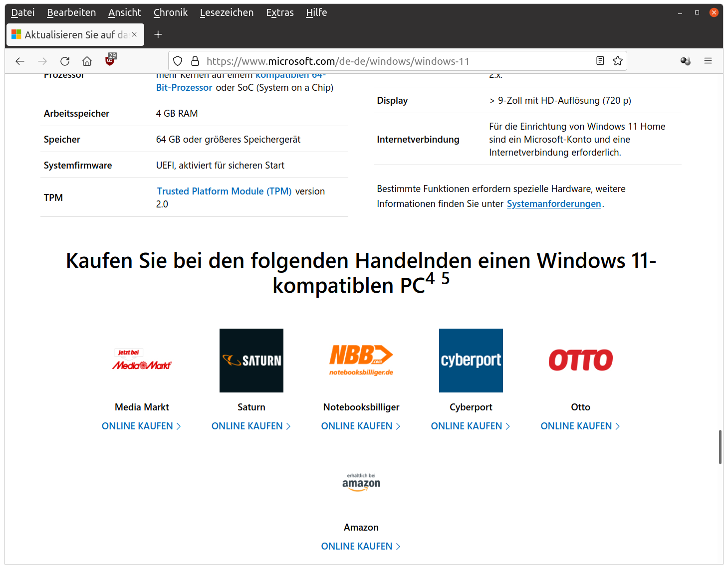Screen dimensions: 728x569
Task: Select the Aktualisieren Sie auf tab
Action: [75, 34]
